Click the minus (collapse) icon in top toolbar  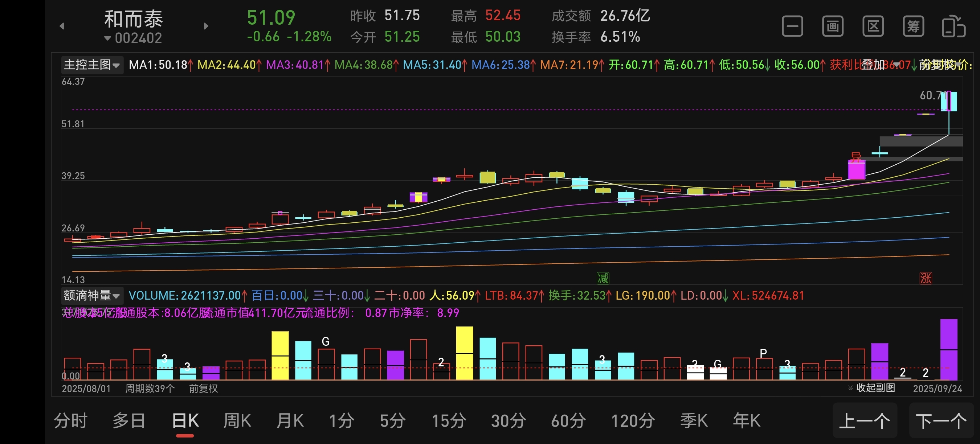pyautogui.click(x=792, y=26)
